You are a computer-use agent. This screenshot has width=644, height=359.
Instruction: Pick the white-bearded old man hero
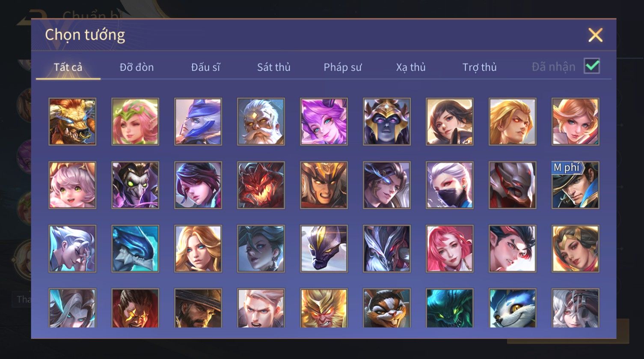click(x=261, y=122)
